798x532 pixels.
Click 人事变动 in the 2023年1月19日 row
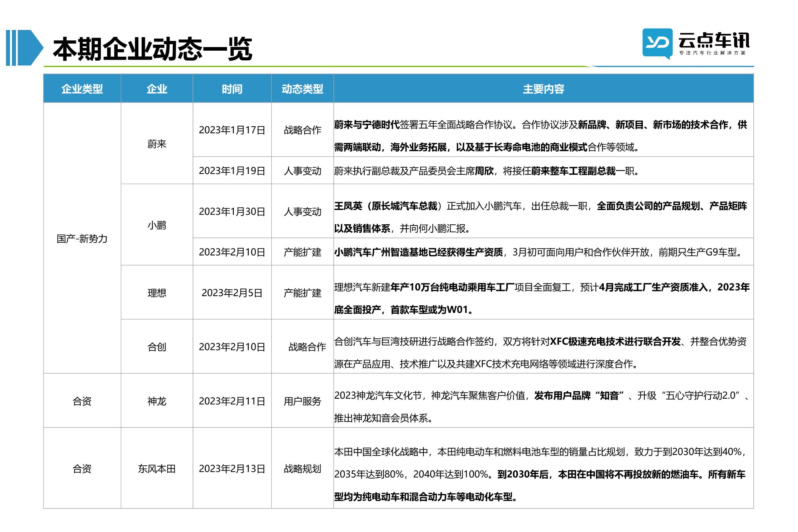click(302, 171)
